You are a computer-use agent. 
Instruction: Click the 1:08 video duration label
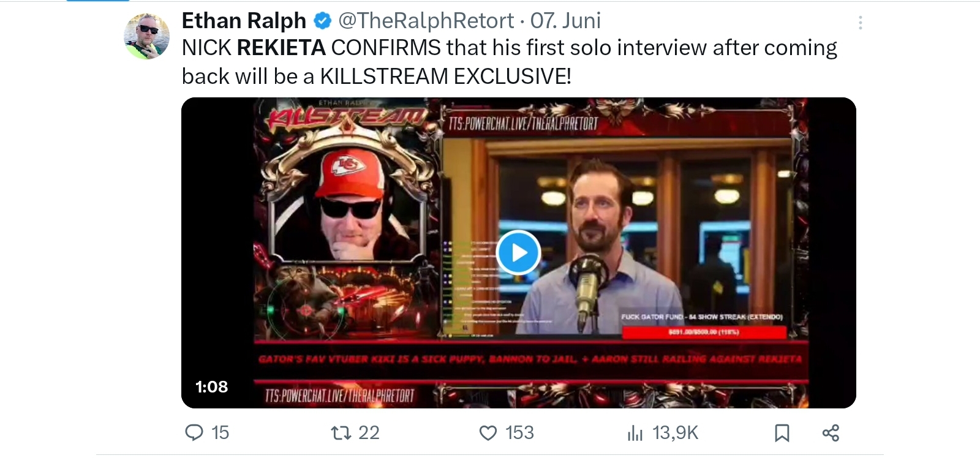(x=211, y=387)
